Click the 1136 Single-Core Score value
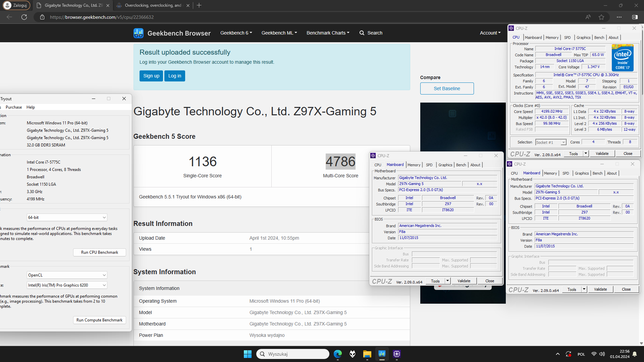 pos(202,162)
